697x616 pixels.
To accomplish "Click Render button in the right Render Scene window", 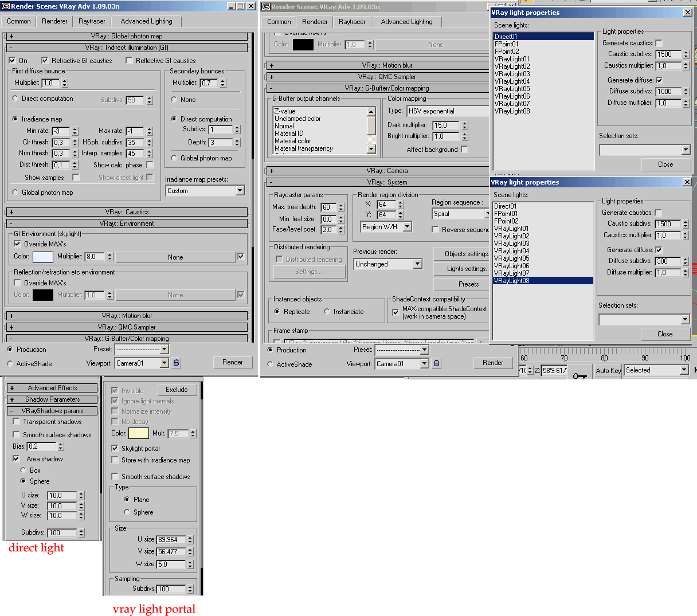I will coord(492,363).
